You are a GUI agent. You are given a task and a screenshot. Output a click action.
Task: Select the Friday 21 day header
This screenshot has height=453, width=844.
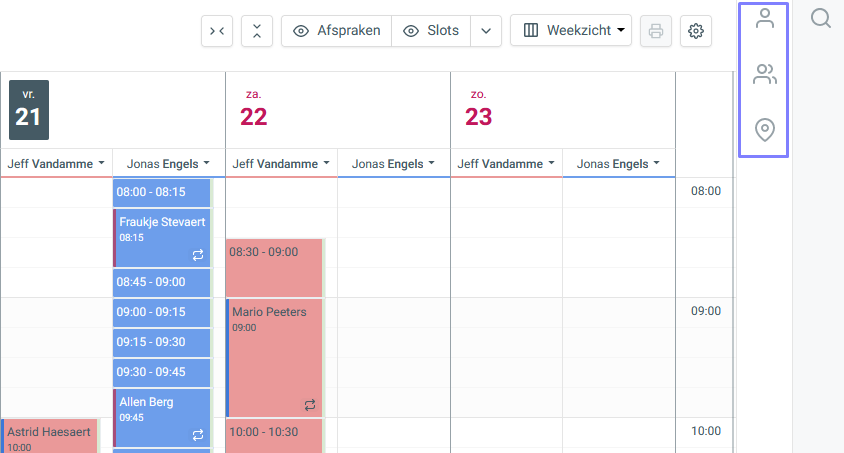tap(28, 110)
